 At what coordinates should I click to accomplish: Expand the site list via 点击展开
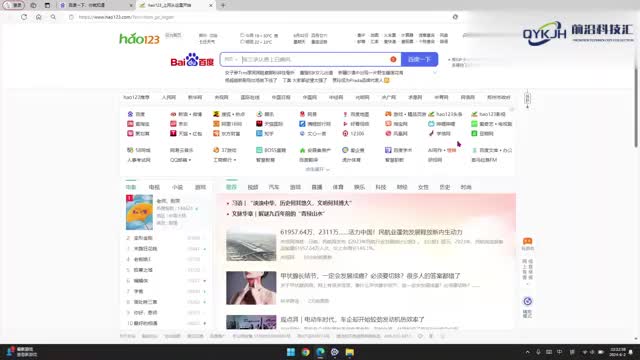[x=318, y=169]
